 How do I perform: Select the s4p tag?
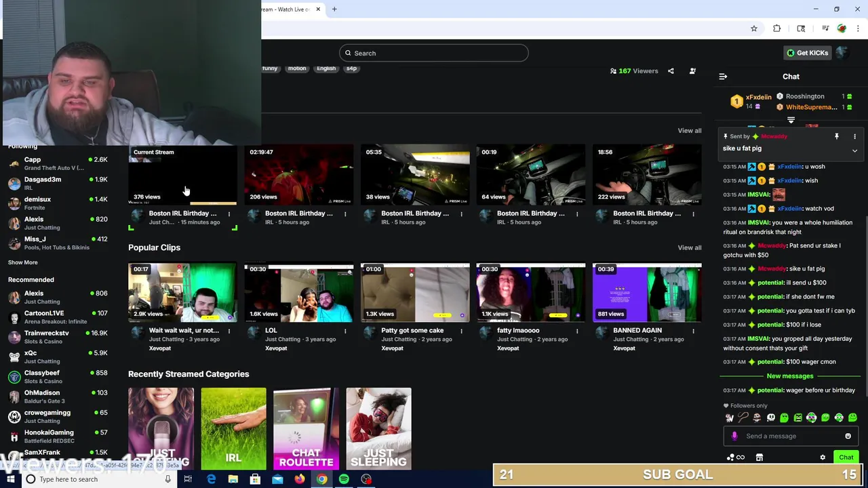[x=351, y=68]
